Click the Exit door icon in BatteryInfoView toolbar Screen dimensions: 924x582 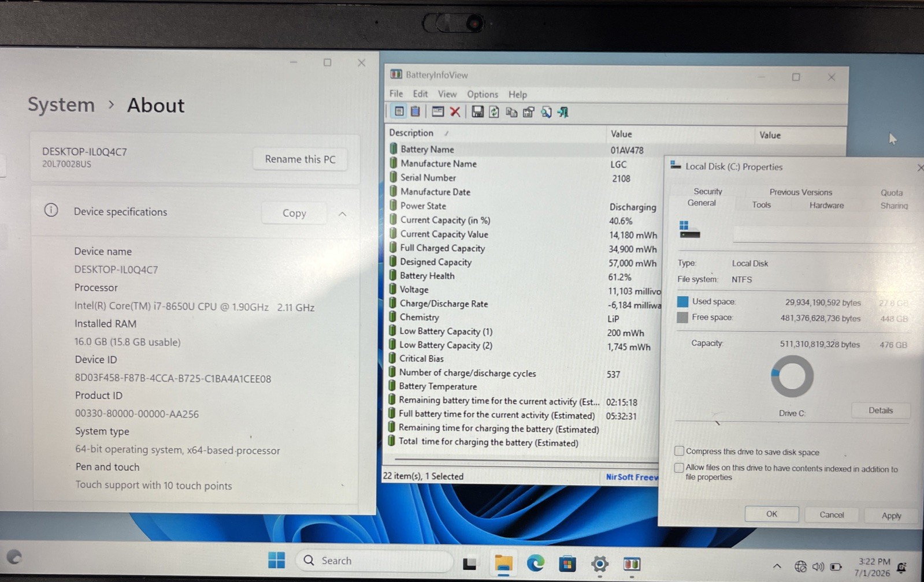point(563,112)
